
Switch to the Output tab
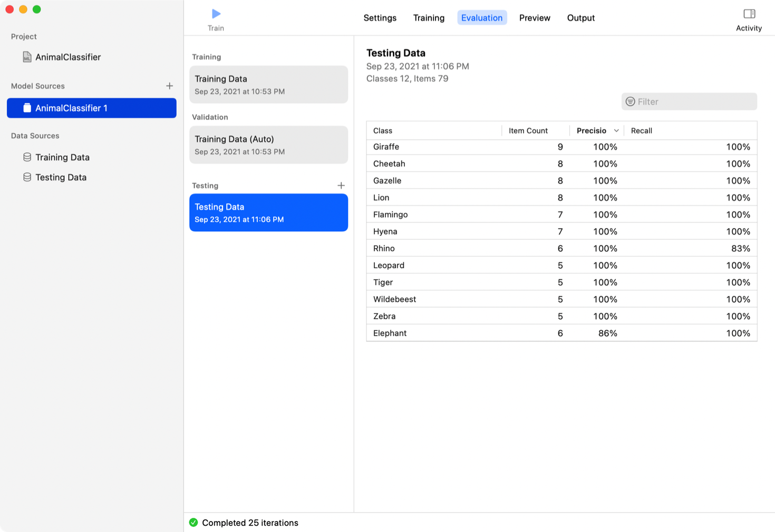(580, 18)
